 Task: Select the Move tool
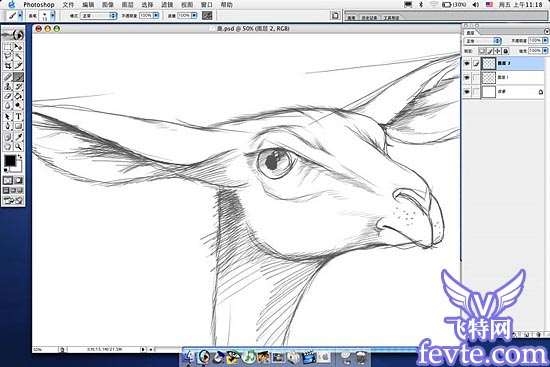pos(19,47)
